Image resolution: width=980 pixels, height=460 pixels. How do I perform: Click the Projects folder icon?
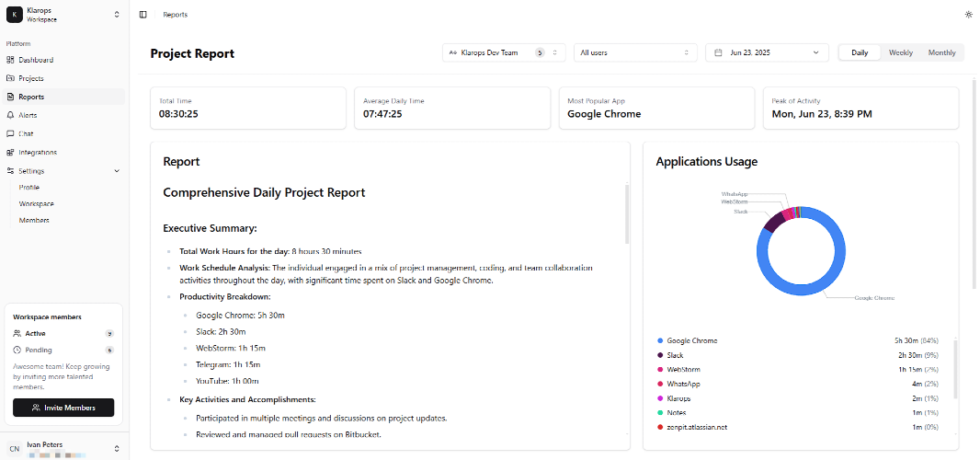coord(10,78)
